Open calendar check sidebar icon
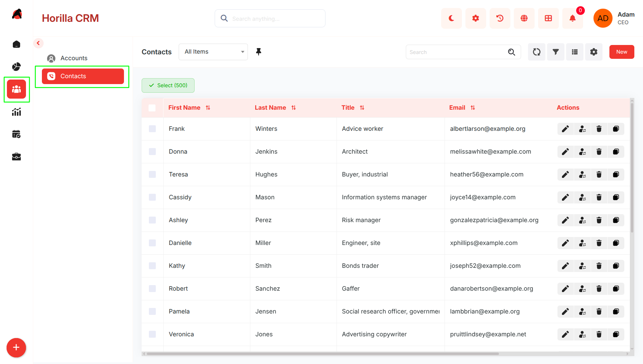This screenshot has width=643, height=364. (16, 134)
